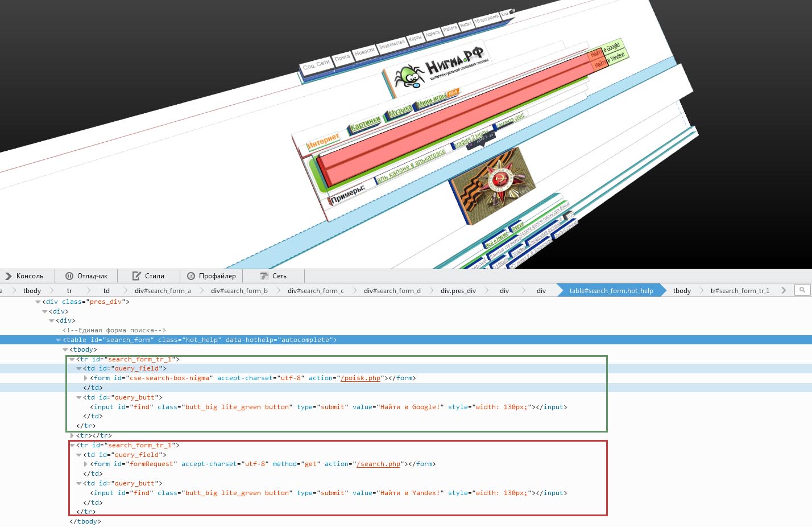Click the мафия 2 моды example link
This screenshot has height=527, width=812.
pos(471,137)
